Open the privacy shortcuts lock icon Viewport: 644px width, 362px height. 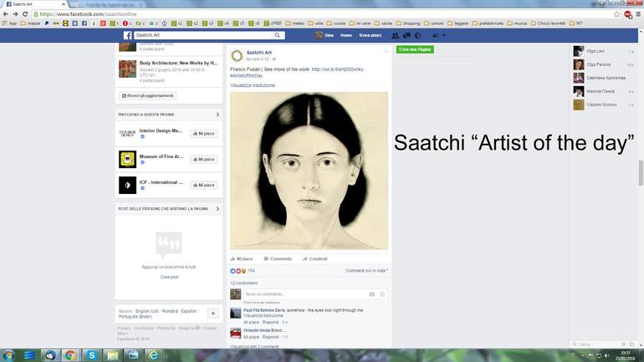(435, 36)
